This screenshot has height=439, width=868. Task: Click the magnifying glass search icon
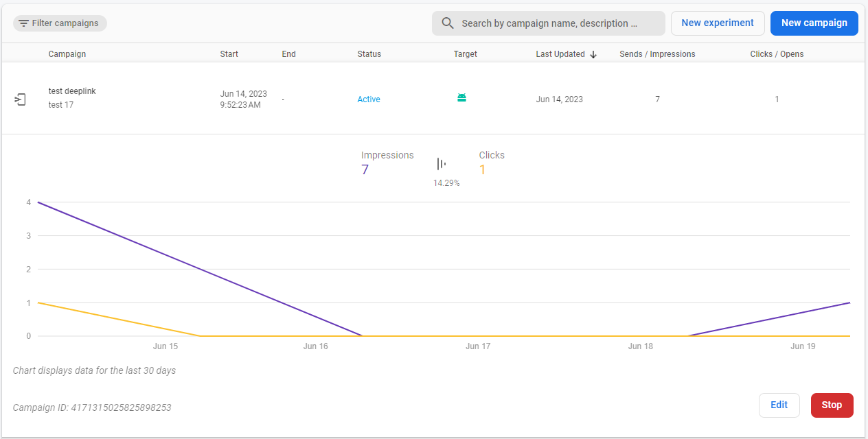pos(448,23)
